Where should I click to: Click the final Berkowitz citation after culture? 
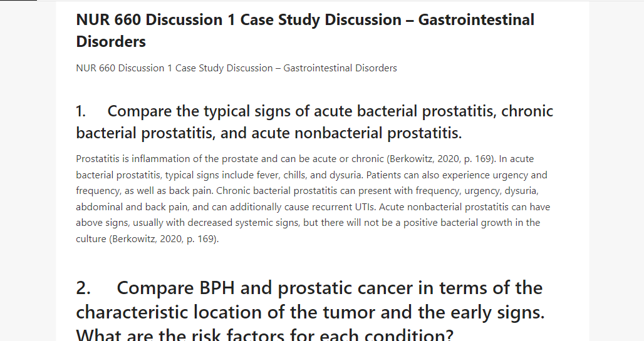click(164, 239)
